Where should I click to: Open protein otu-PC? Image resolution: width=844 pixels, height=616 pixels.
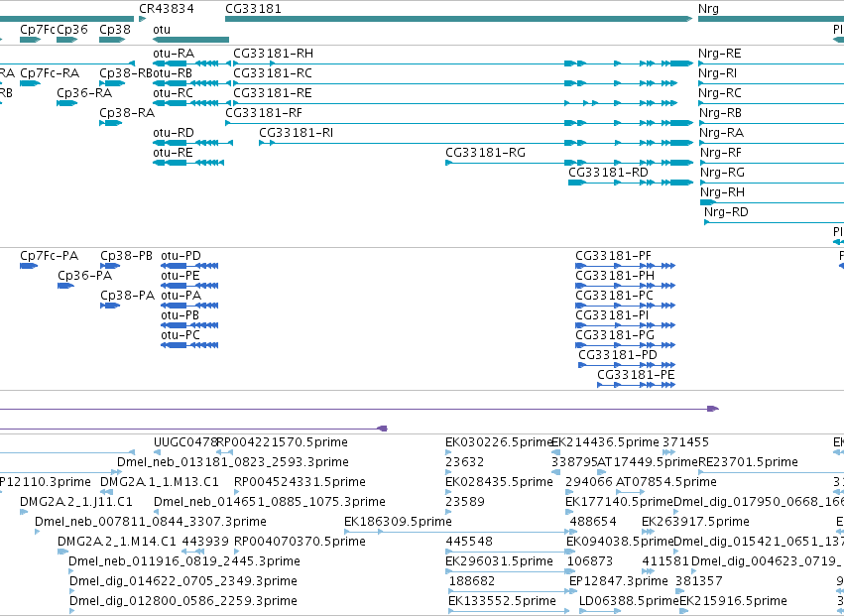181,335
